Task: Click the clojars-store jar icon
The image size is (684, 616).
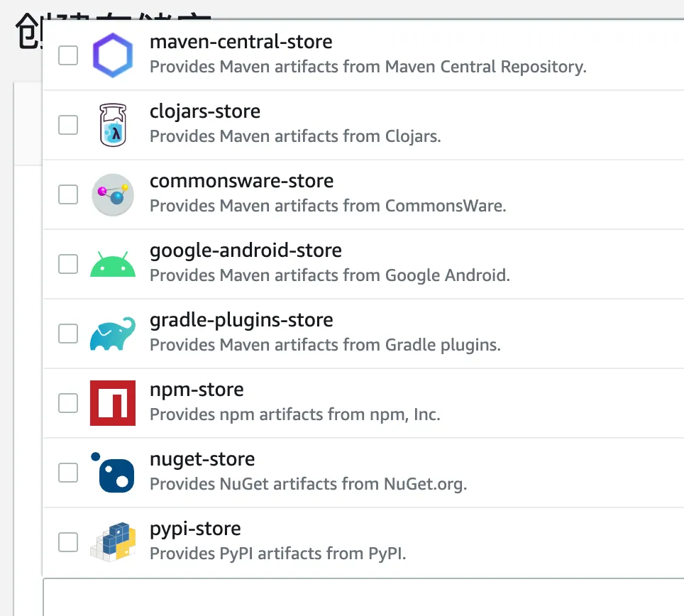Action: tap(113, 125)
